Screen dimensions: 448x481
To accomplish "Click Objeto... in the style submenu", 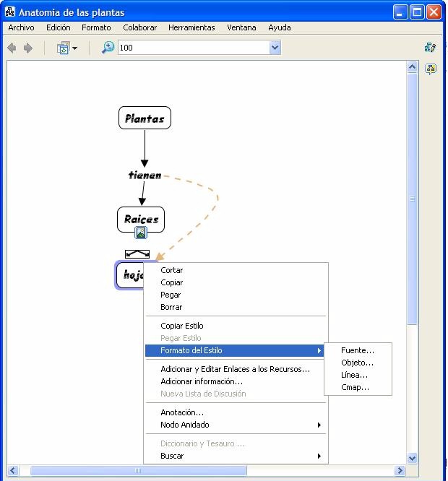I will [x=357, y=363].
